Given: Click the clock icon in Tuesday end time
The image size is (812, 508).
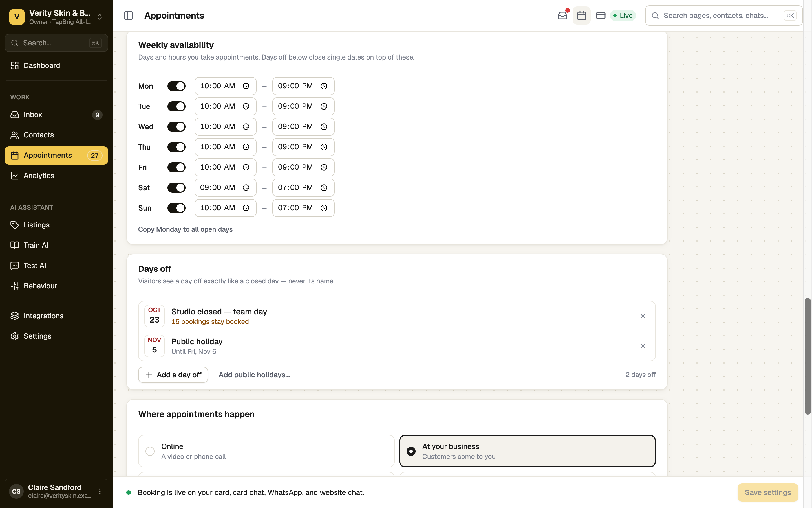Looking at the screenshot, I should (324, 106).
